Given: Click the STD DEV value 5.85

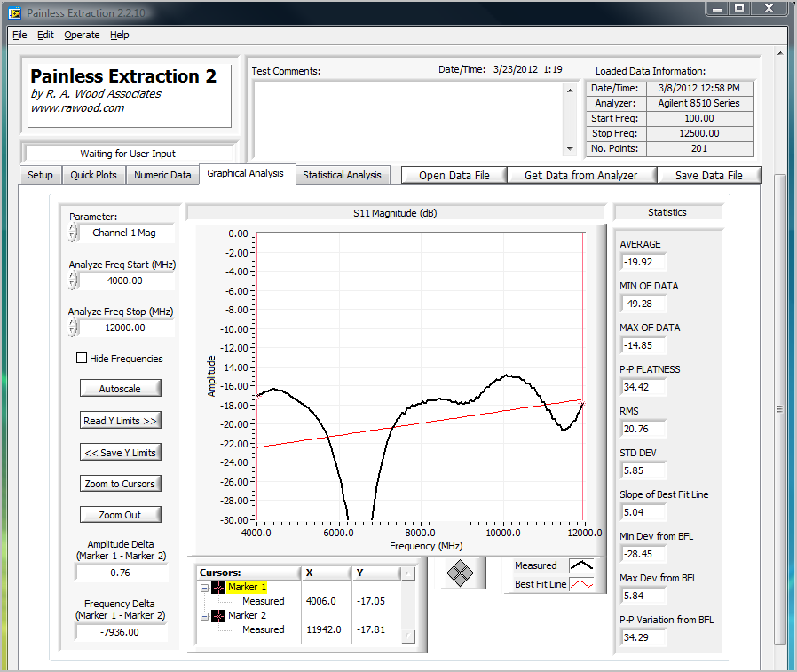Looking at the screenshot, I should coord(644,470).
